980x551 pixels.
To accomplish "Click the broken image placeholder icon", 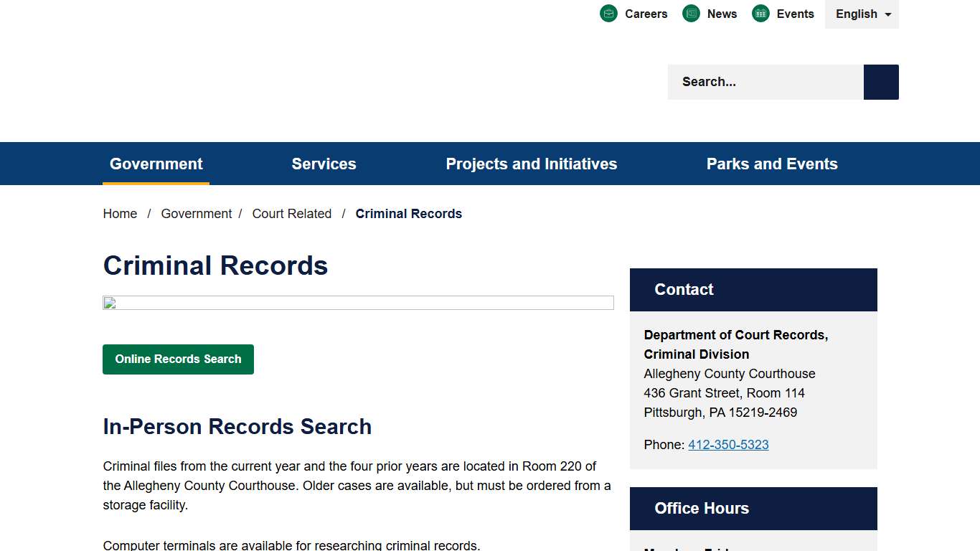I will click(108, 303).
